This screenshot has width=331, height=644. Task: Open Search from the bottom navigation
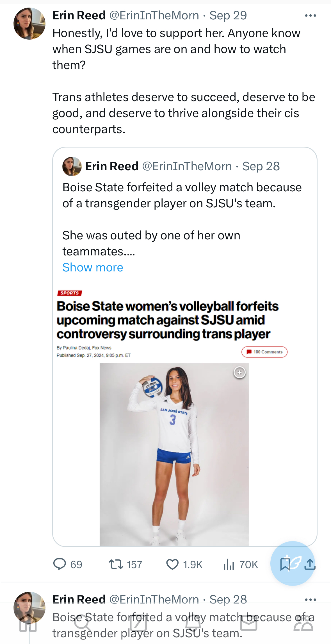[x=82, y=624]
